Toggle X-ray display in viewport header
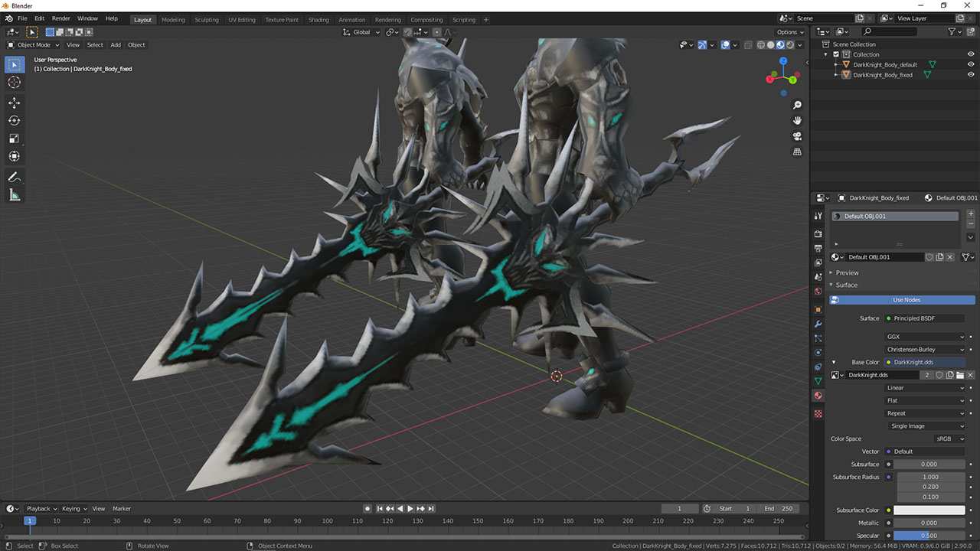Image resolution: width=980 pixels, height=551 pixels. pyautogui.click(x=750, y=44)
